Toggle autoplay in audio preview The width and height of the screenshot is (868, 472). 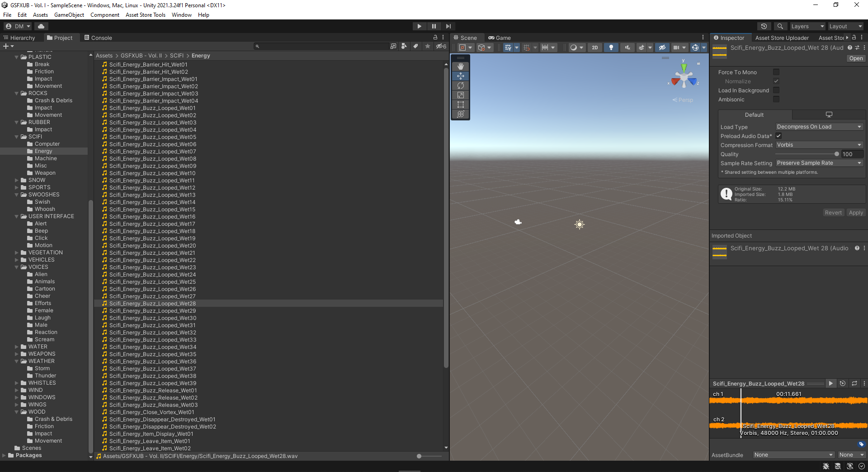click(843, 383)
